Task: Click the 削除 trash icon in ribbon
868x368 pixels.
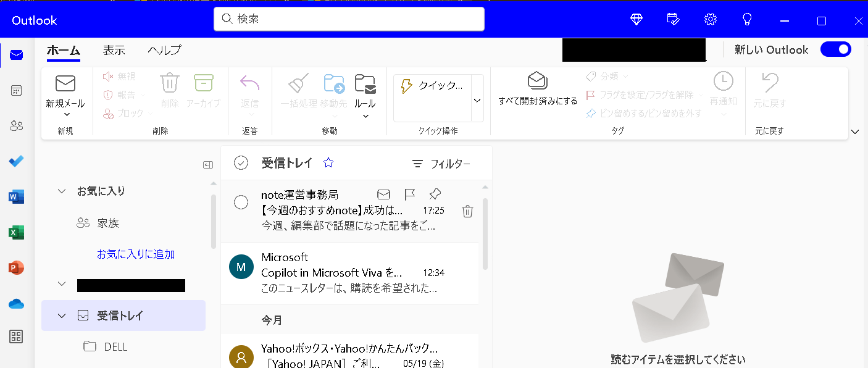Action: (x=169, y=83)
